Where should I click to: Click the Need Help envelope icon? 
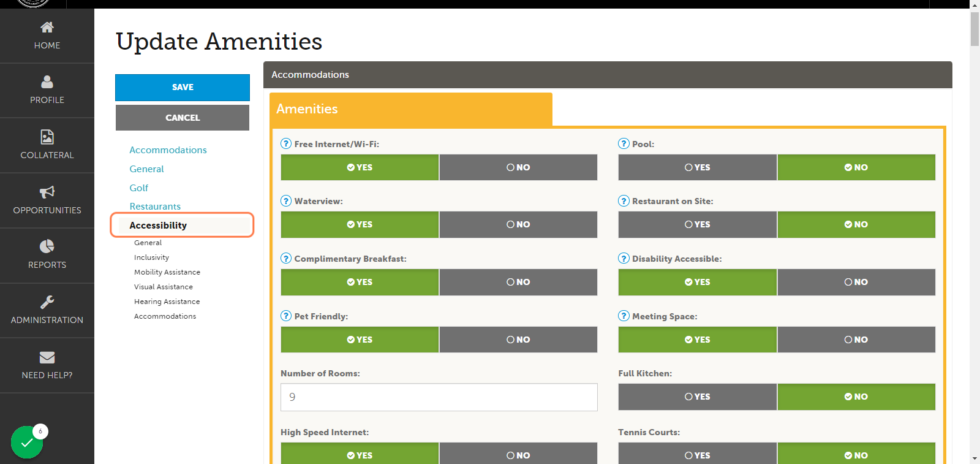coord(47,357)
